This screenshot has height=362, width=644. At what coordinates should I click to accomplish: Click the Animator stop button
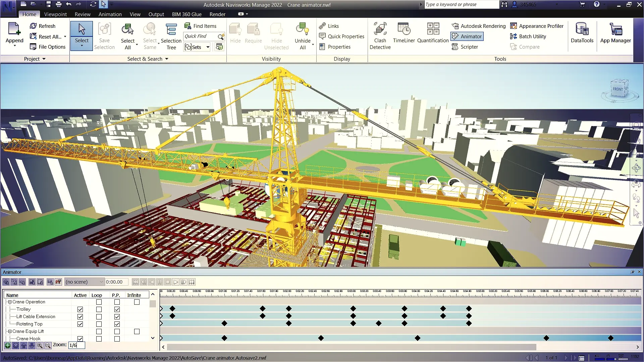click(x=168, y=282)
